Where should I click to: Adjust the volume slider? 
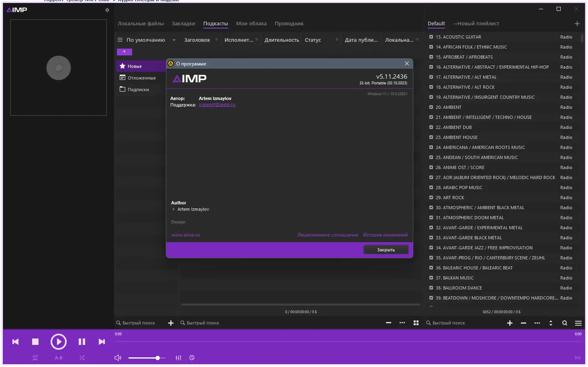click(158, 357)
